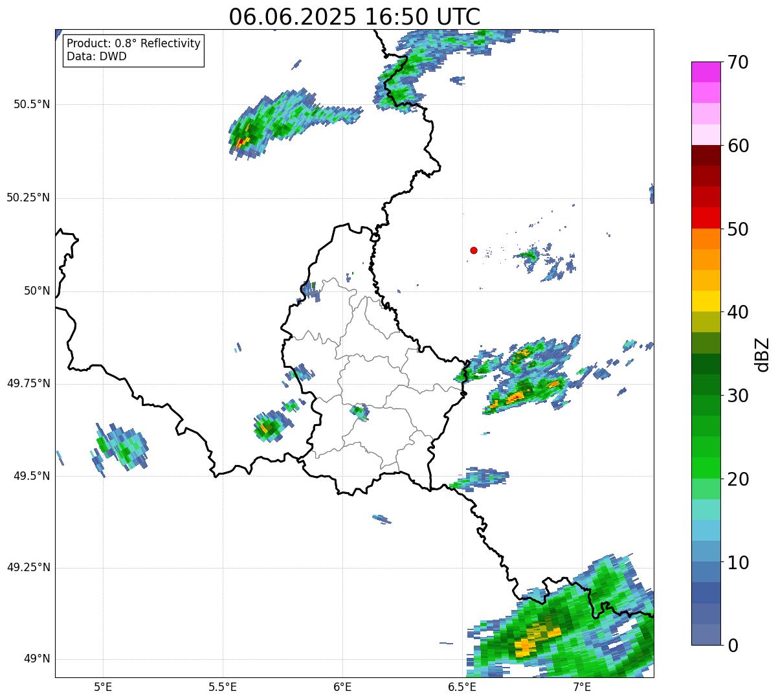Click the 10 value on the colorbar
The height and width of the screenshot is (700, 778).
(x=738, y=563)
